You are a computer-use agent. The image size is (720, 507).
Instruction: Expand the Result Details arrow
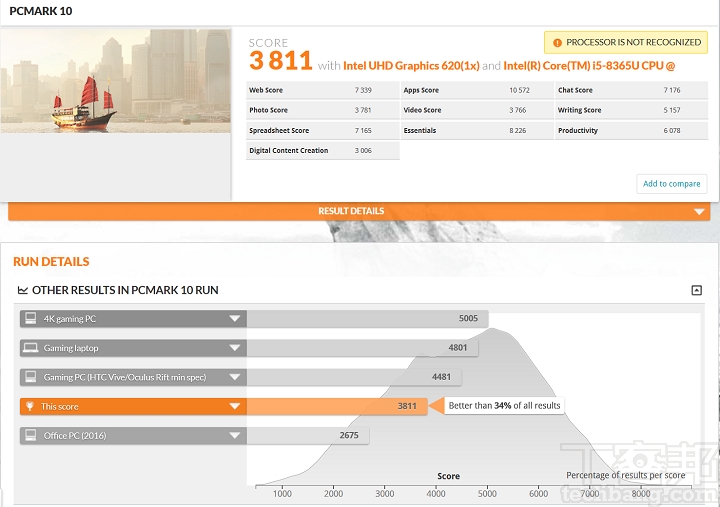coord(699,212)
